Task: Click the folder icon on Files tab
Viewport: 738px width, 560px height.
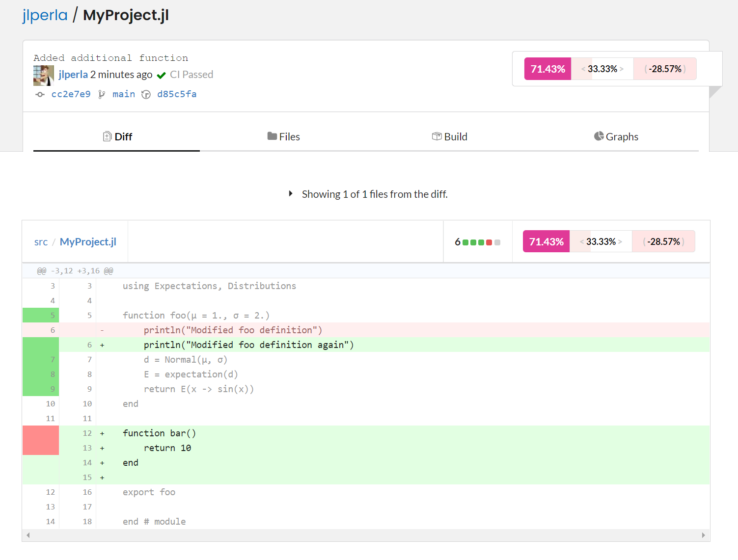Action: 272,136
